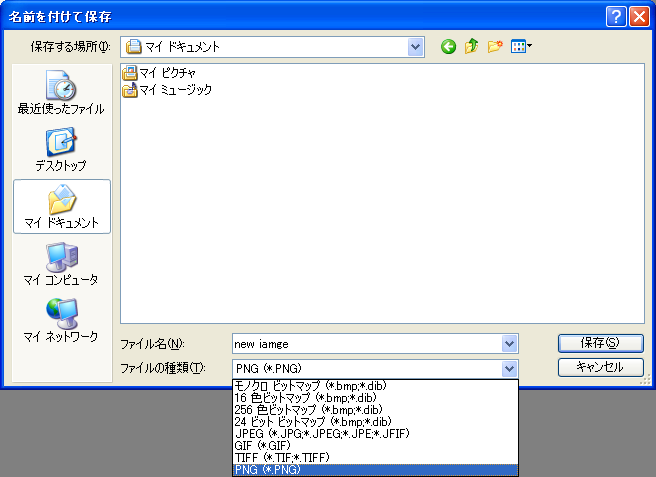Open マイ ネットワーク in the sidebar
The width and height of the screenshot is (656, 477).
[61, 321]
